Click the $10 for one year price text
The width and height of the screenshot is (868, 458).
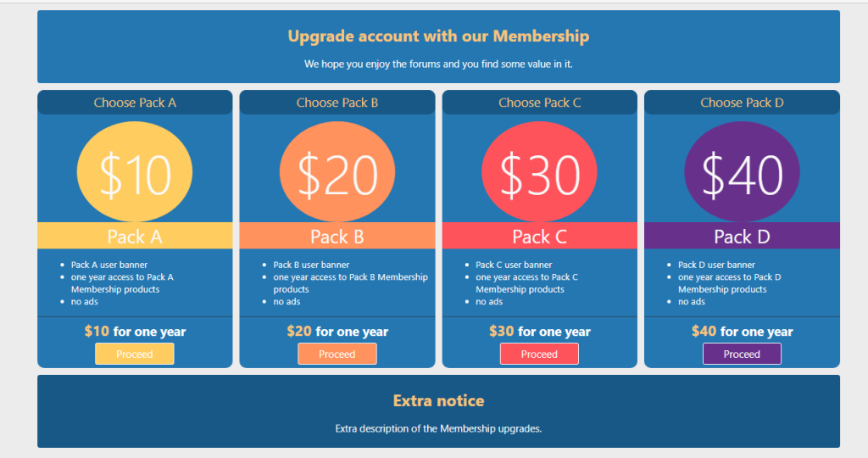135,331
